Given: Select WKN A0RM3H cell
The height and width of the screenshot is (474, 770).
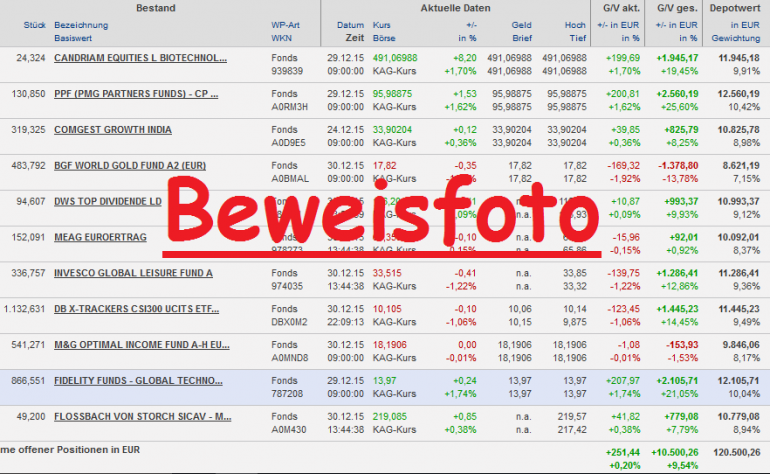Looking at the screenshot, I should coord(290,107).
